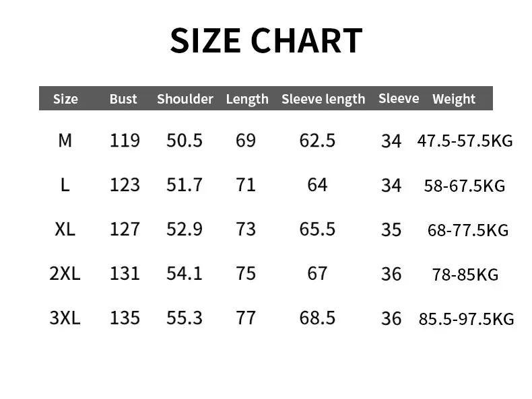The height and width of the screenshot is (399, 532).
Task: Select the weight range 85.5-97.5KG
Action: click(466, 319)
